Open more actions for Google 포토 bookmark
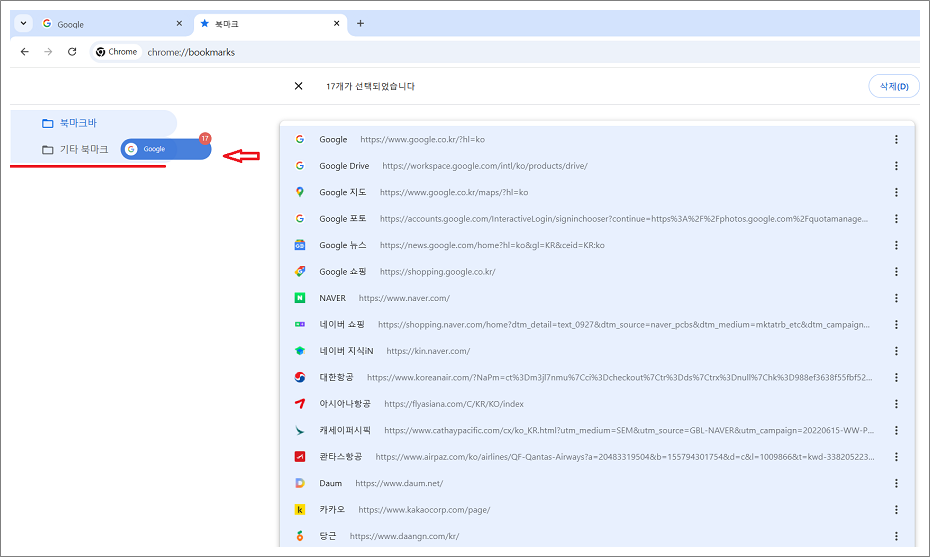 click(x=896, y=218)
